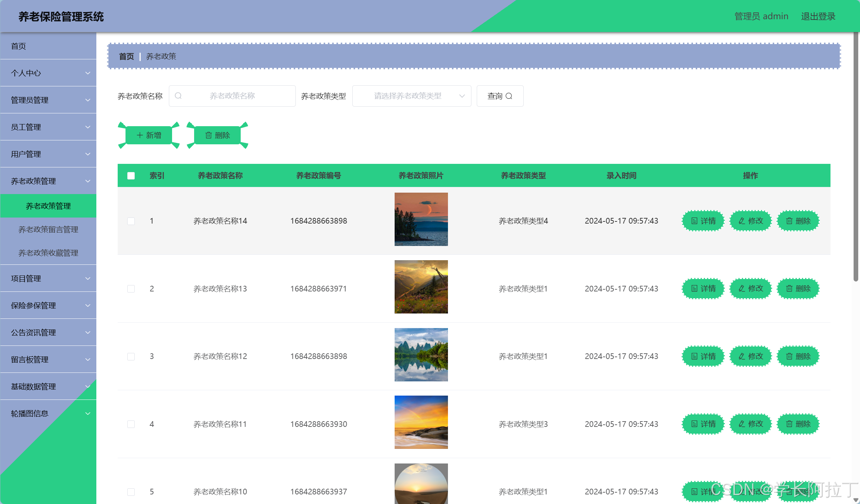Click the policy photo thumbnail in row 4
The width and height of the screenshot is (860, 504).
coord(421,422)
